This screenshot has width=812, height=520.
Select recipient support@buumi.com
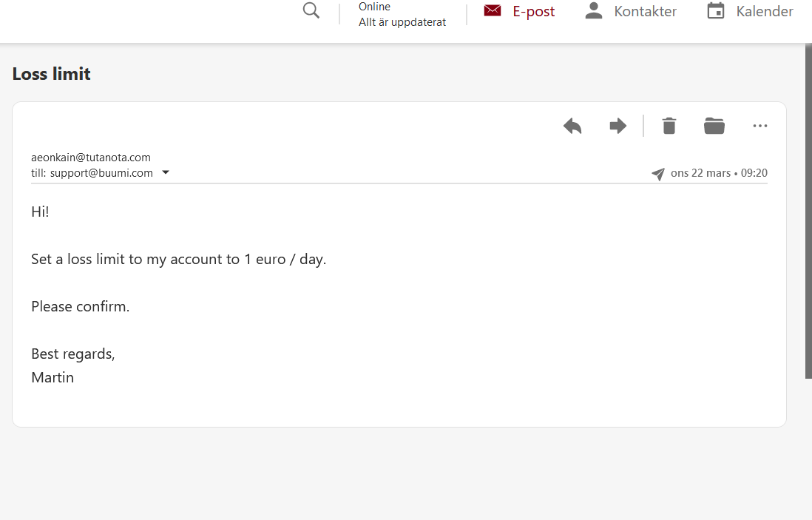[x=101, y=173]
